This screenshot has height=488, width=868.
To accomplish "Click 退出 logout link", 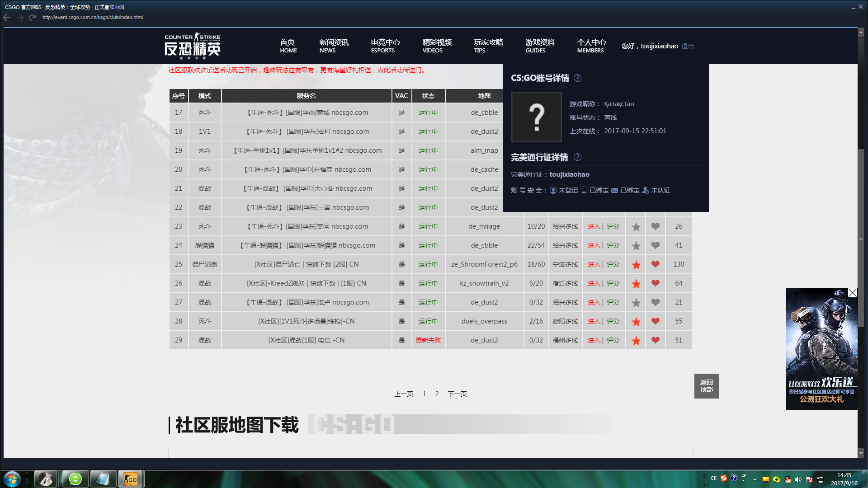I will (687, 46).
